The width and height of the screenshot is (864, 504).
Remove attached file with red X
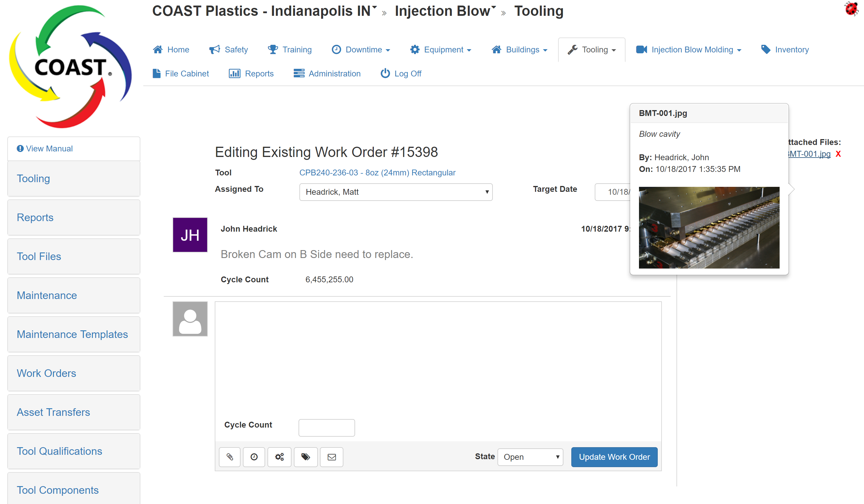tap(838, 154)
